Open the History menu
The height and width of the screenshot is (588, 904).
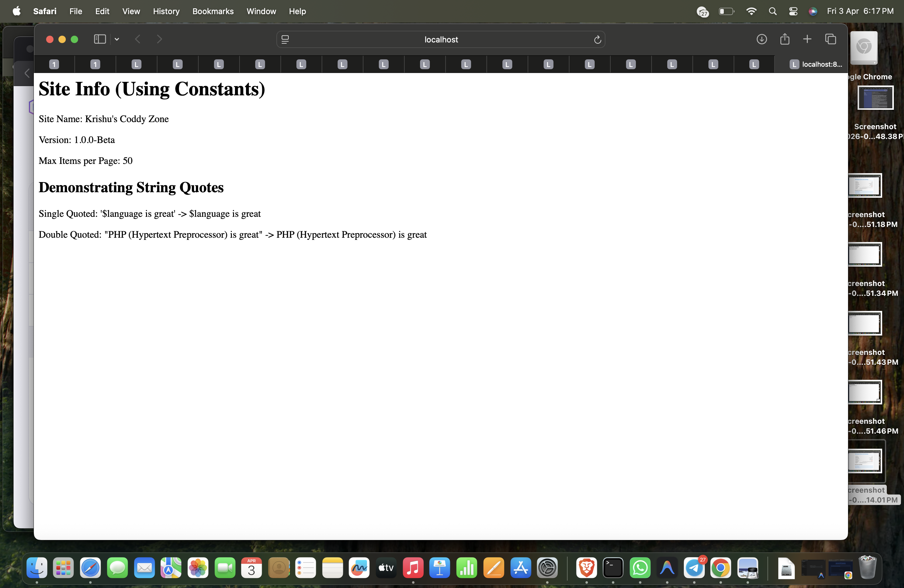click(166, 11)
